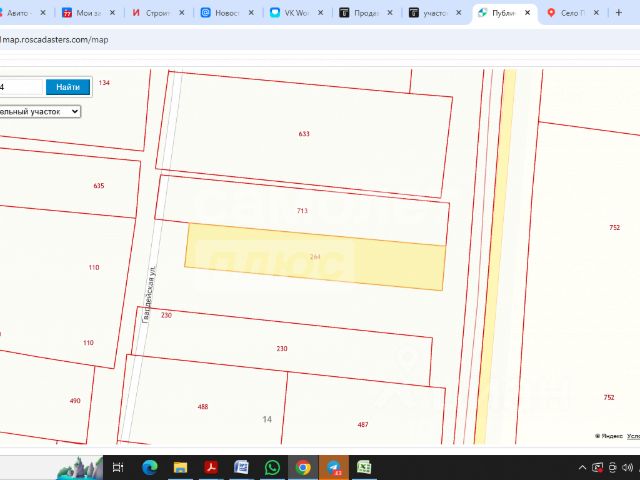
Task: Click parcel 488 label on map
Action: pyautogui.click(x=203, y=407)
